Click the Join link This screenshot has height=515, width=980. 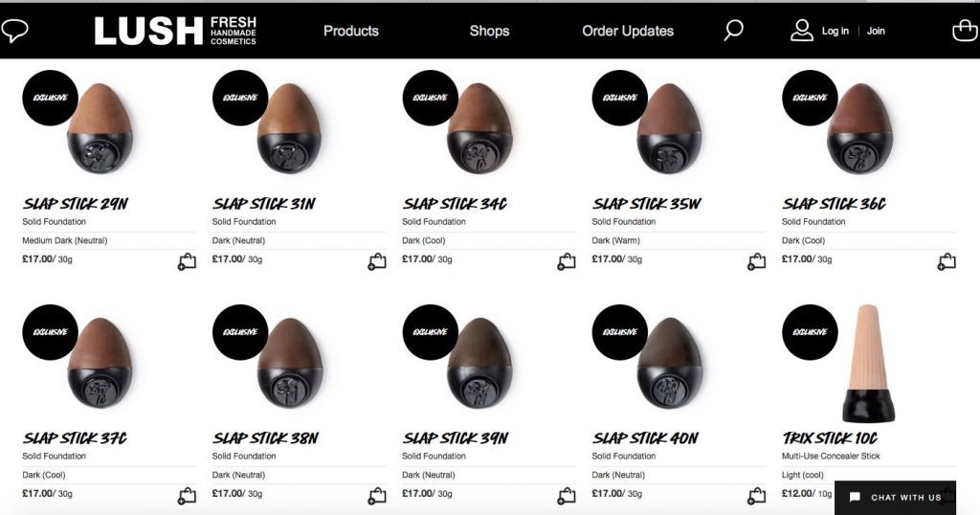876,31
